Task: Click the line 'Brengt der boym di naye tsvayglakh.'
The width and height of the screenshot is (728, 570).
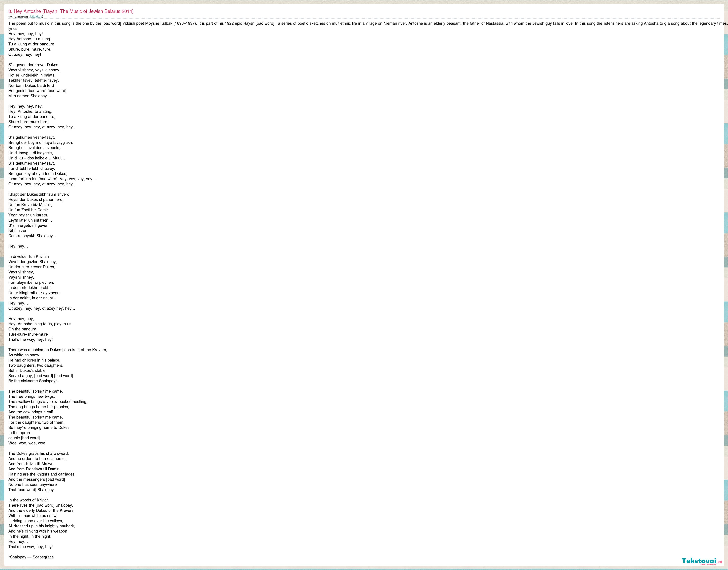Action: [40, 142]
